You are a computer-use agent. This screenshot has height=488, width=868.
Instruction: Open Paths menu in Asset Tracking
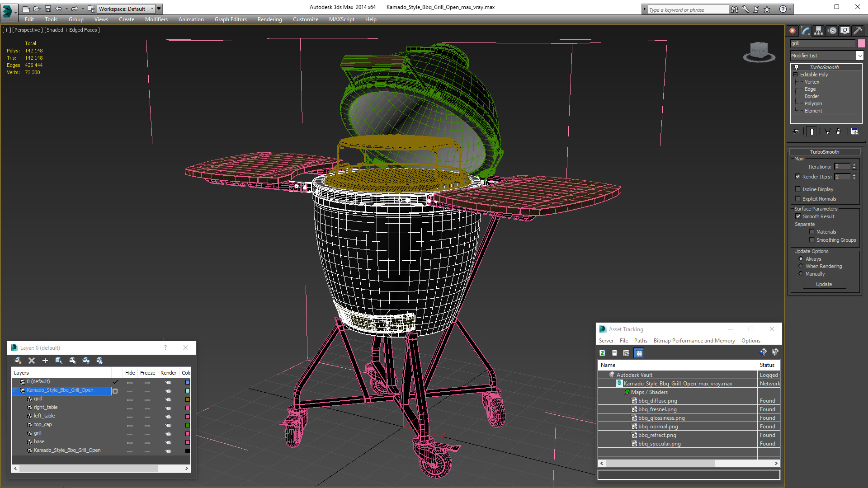click(641, 341)
